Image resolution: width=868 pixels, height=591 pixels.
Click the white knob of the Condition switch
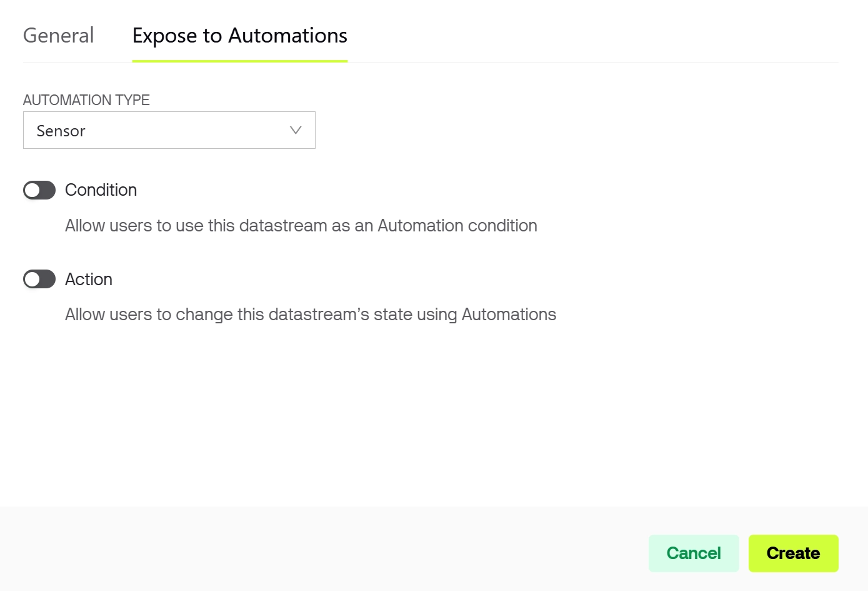[x=32, y=190]
